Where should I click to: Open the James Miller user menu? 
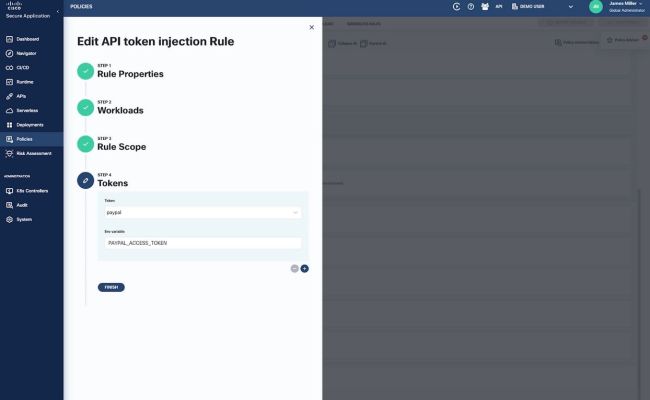pos(626,7)
